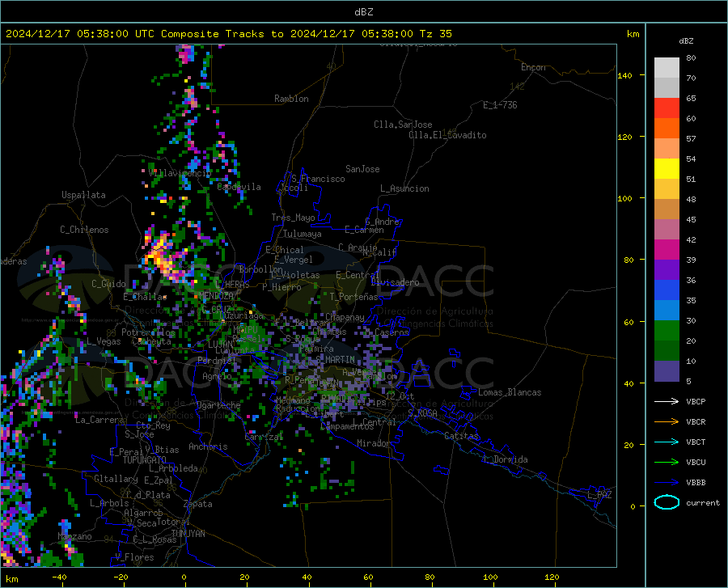Click the L_Asuncion label
The width and height of the screenshot is (728, 588).
(x=404, y=188)
